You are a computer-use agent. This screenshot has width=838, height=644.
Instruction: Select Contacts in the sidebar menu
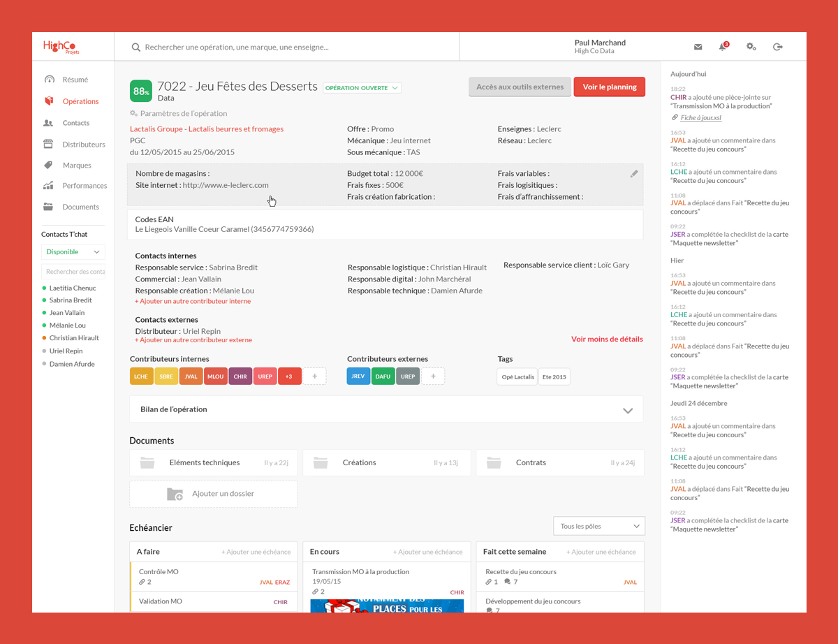pos(75,123)
